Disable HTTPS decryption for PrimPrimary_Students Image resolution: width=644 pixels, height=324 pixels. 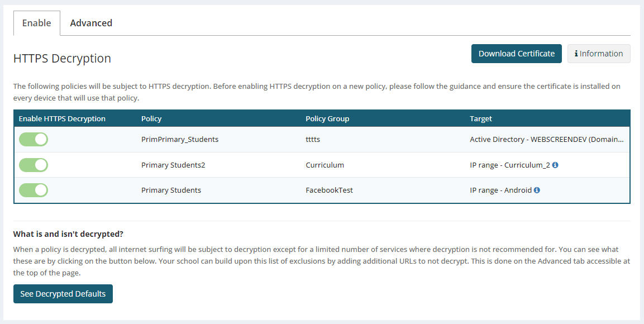(34, 140)
